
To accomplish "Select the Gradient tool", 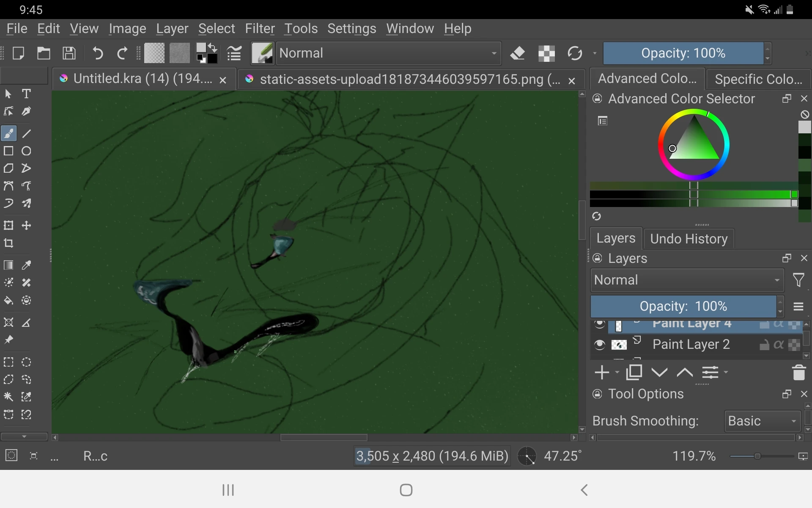I will pos(8,265).
